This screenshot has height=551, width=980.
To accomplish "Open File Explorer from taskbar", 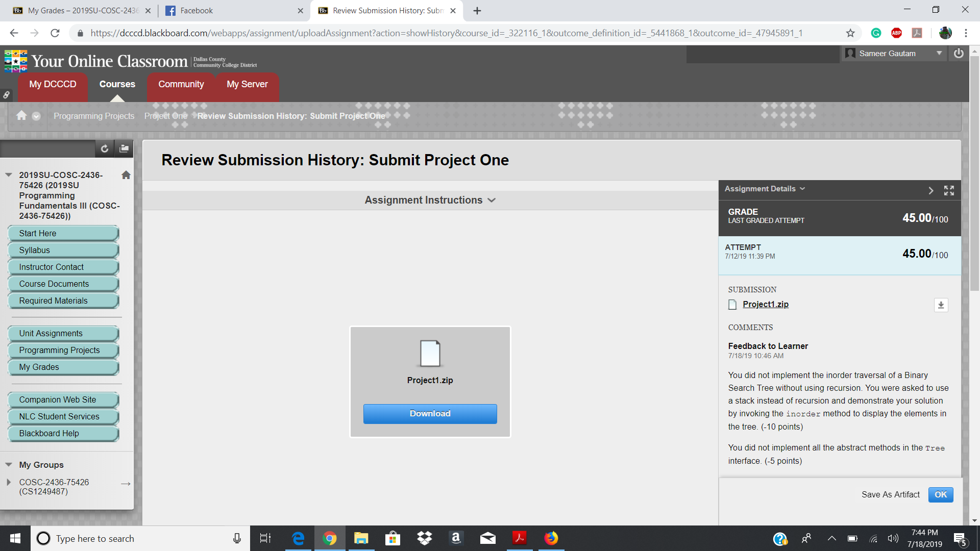I will pos(361,538).
